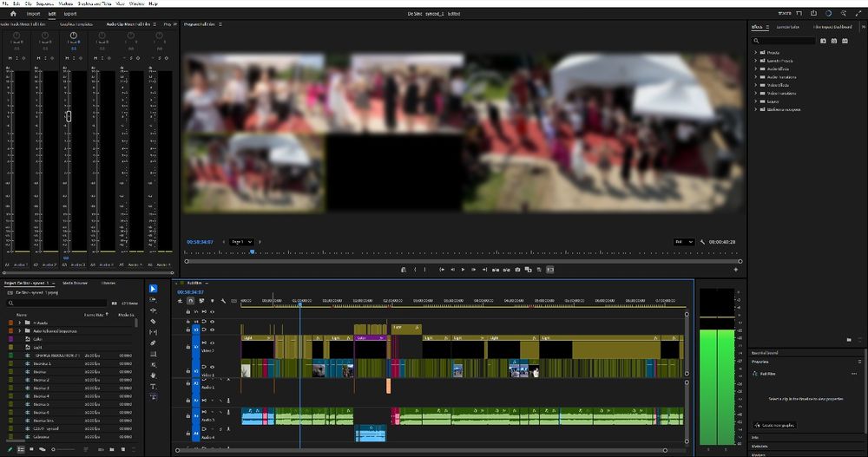
Task: Switch to the Lumetri Color tab
Action: [788, 27]
